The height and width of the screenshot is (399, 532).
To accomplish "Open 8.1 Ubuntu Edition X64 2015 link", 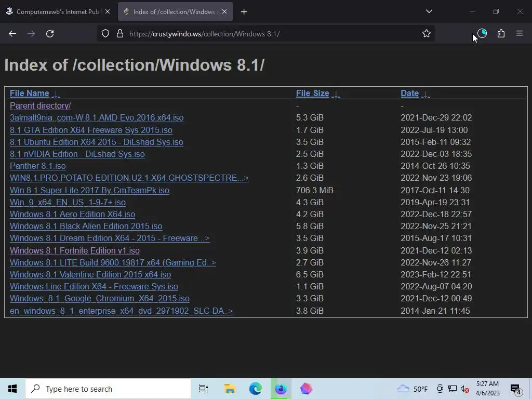I will click(96, 142).
